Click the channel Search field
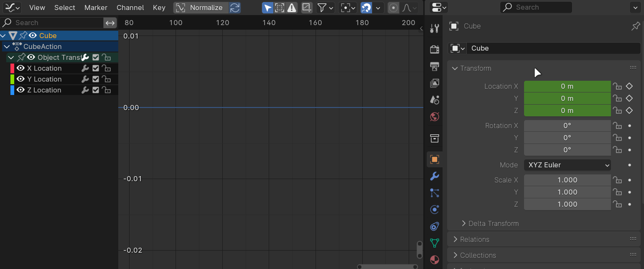644x269 pixels. click(52, 23)
